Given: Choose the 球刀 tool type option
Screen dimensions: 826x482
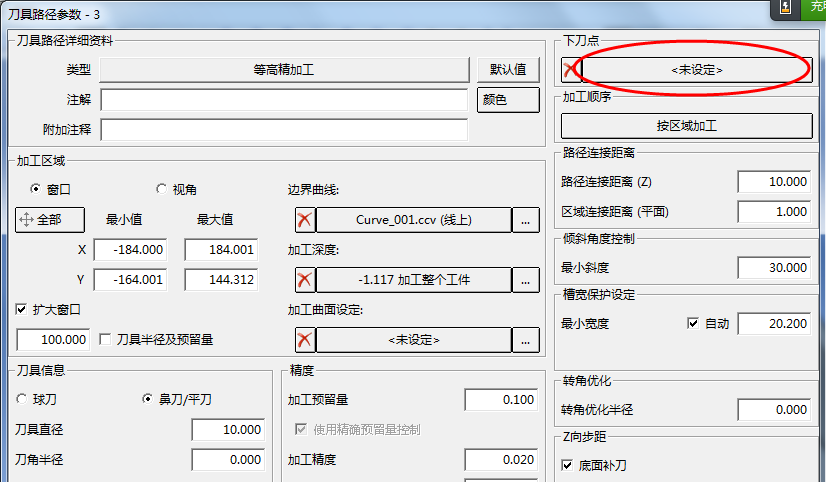Looking at the screenshot, I should [x=23, y=398].
